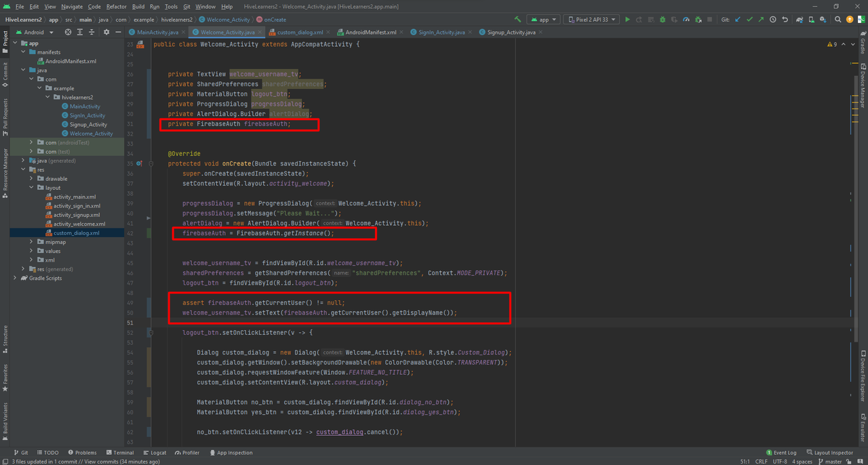Click the Search Everywhere magnifier icon
Screen dimensions: 868x465
pyautogui.click(x=838, y=20)
